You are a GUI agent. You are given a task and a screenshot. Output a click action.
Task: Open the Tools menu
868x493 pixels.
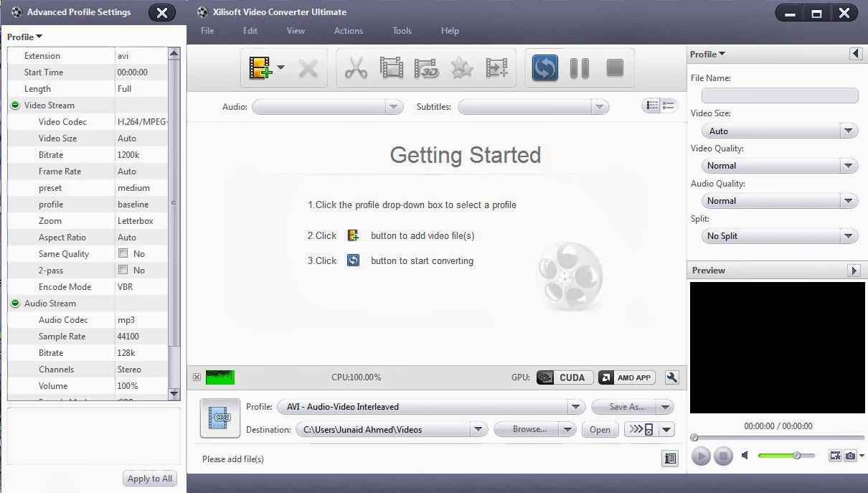pyautogui.click(x=402, y=31)
